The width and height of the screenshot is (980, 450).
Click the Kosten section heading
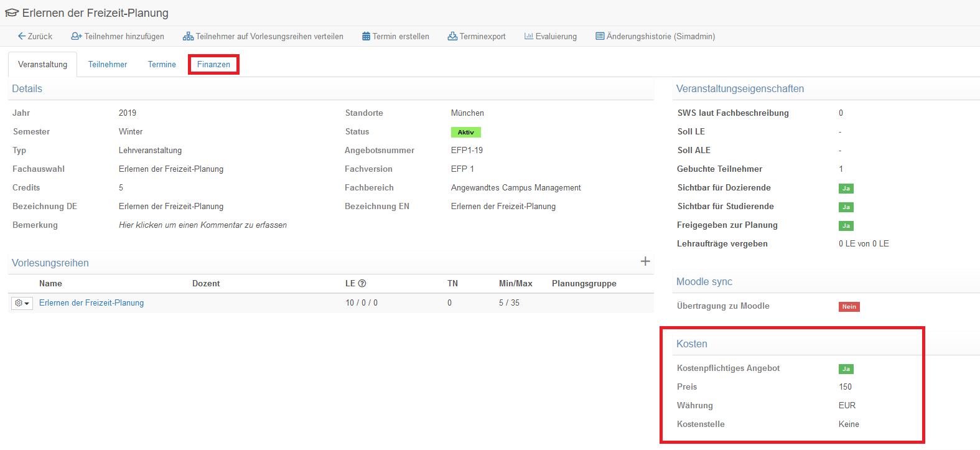[x=692, y=344]
